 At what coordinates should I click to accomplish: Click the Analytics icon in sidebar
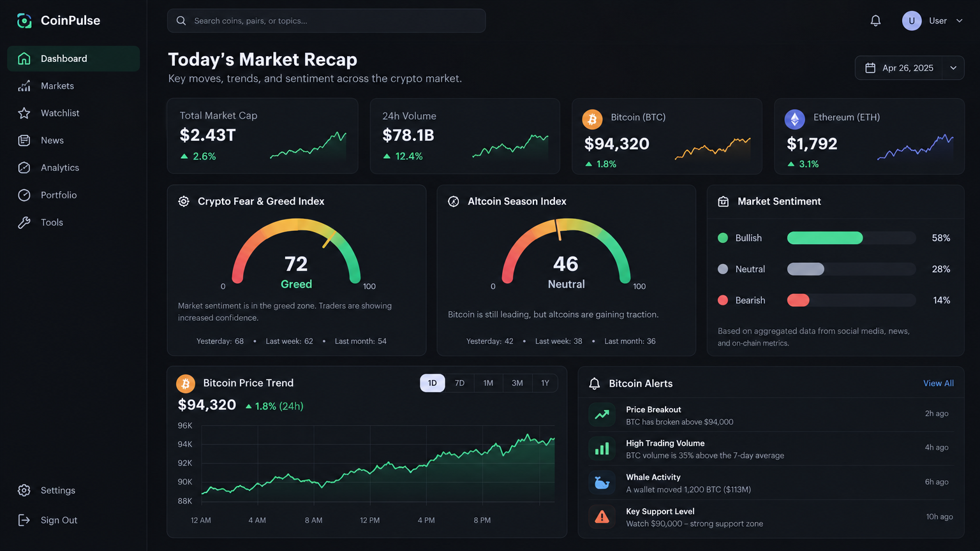(x=24, y=168)
